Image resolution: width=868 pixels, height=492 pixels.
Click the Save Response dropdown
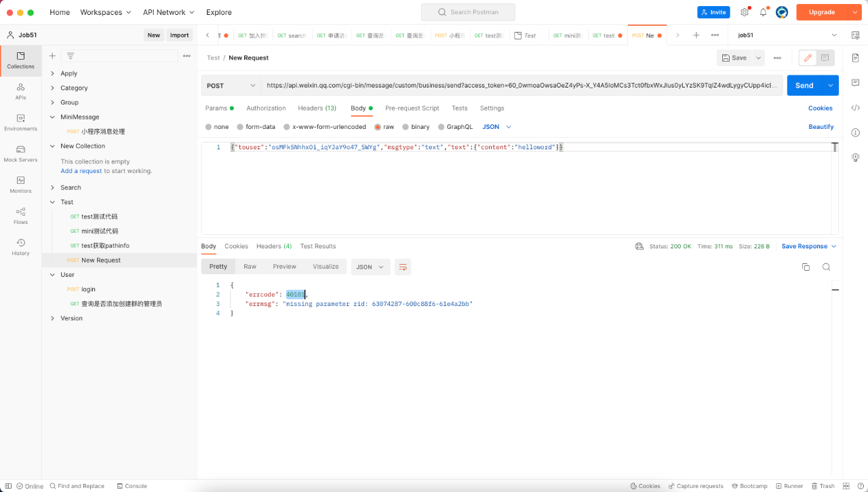pos(809,246)
